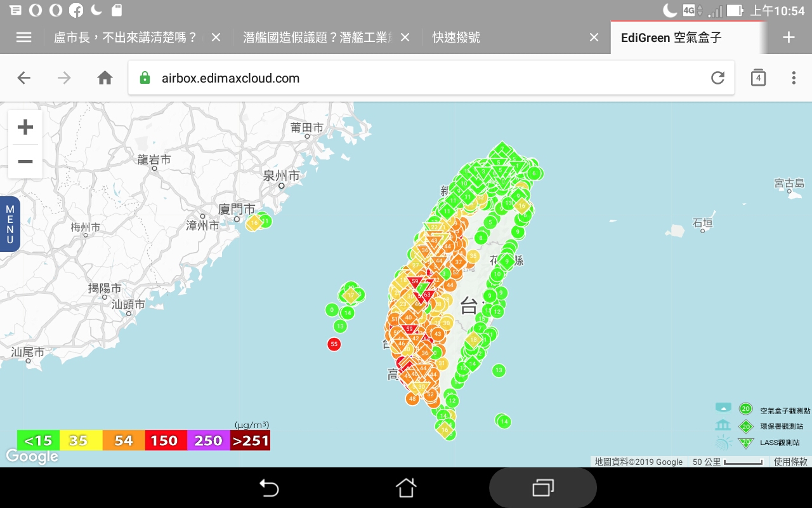Click 環保署觀測站 legend label
812x508 pixels.
782,427
